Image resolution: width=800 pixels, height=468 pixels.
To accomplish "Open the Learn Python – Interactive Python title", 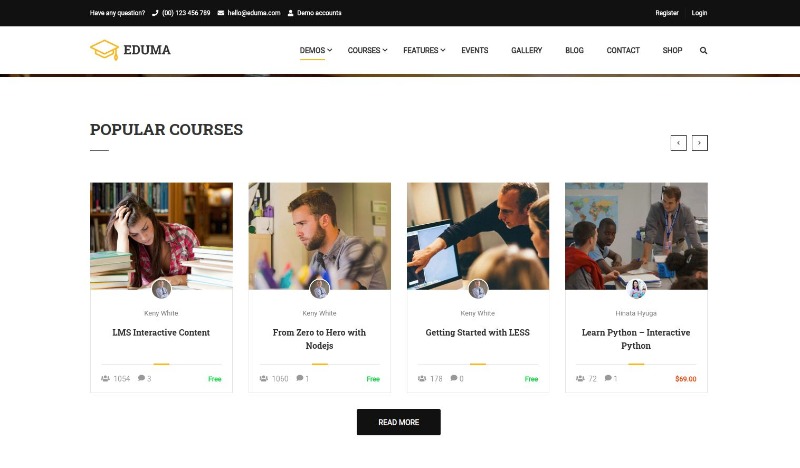I will 636,339.
